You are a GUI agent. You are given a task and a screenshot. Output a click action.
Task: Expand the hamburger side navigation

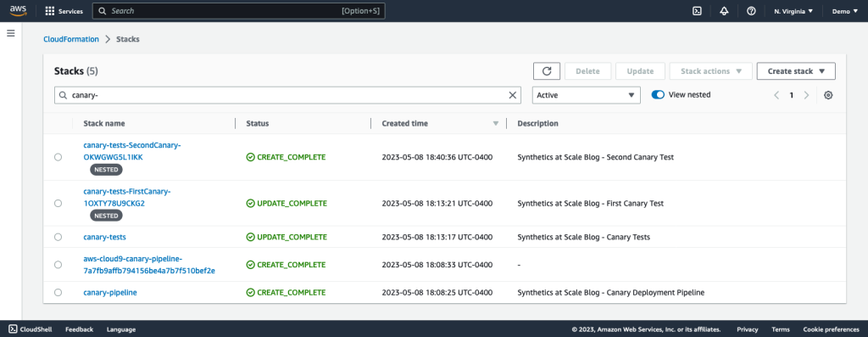tap(10, 33)
